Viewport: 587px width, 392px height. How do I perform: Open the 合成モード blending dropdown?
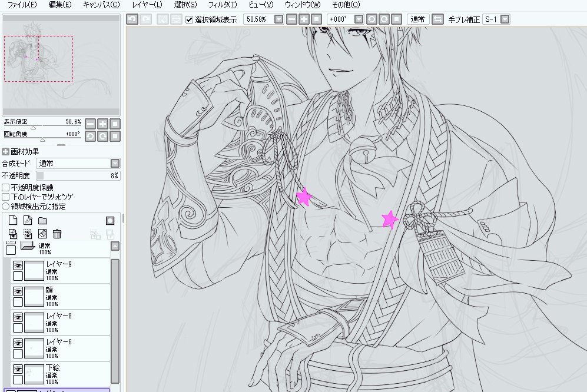click(78, 163)
